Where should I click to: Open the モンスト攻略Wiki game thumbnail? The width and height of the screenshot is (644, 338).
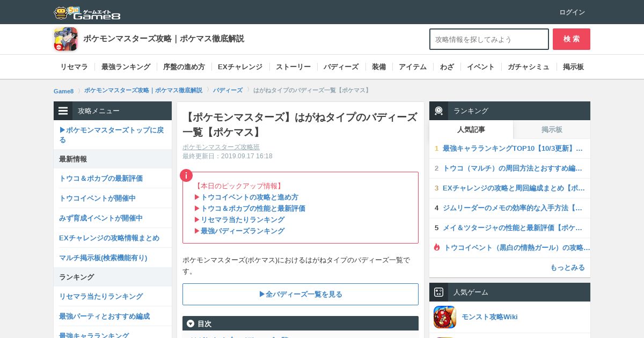click(445, 317)
